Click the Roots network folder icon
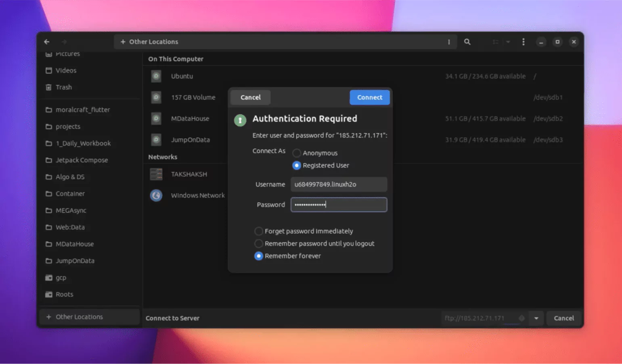The image size is (622, 364). tap(49, 294)
